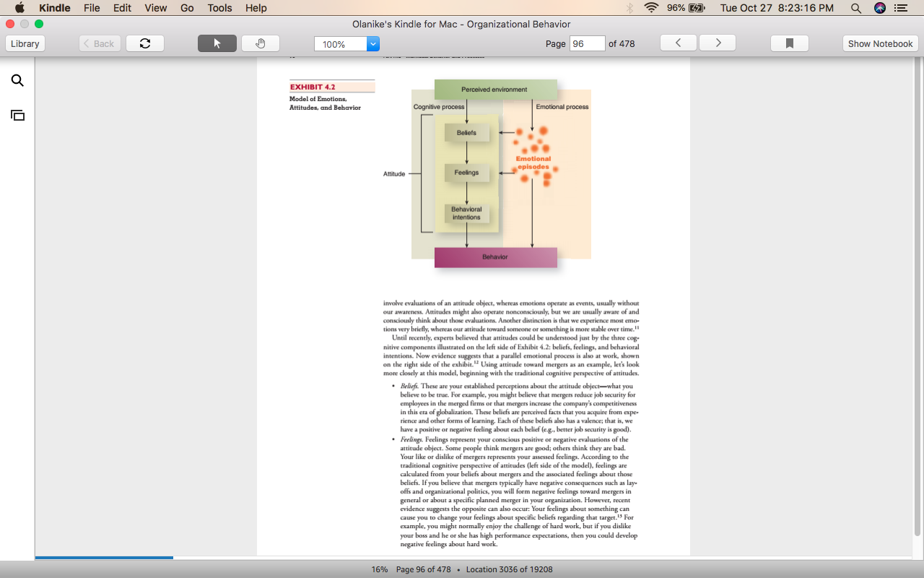The image size is (924, 578).
Task: Click the Siri icon in menu bar
Action: click(x=879, y=8)
